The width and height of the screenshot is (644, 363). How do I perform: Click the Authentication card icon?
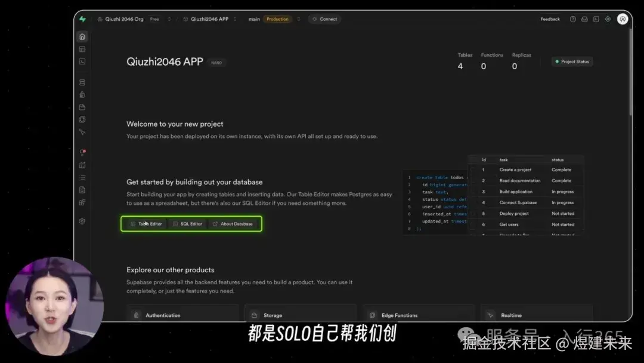pos(137,315)
